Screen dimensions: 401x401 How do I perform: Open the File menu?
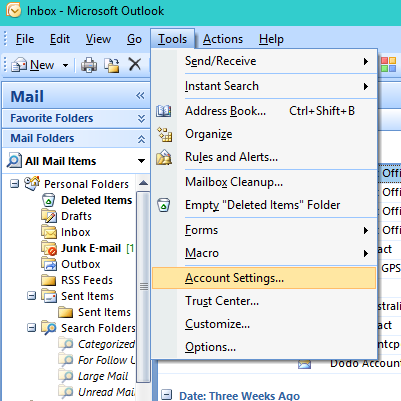coord(25,39)
